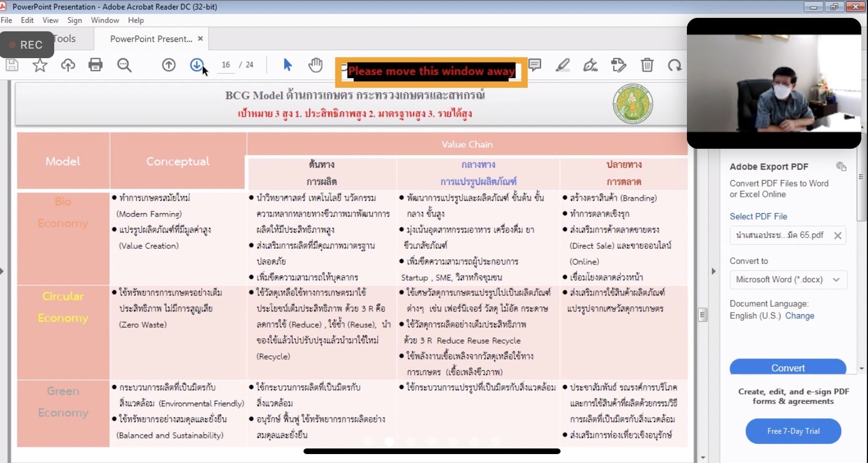Click the 'Conceptual' column header
The height and width of the screenshot is (463, 868).
[178, 161]
